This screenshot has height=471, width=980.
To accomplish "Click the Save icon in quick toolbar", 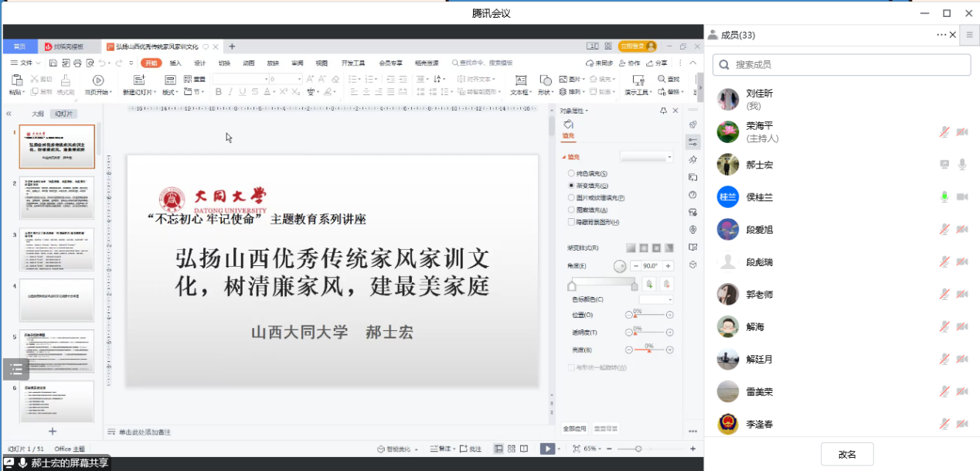I will pos(53,63).
